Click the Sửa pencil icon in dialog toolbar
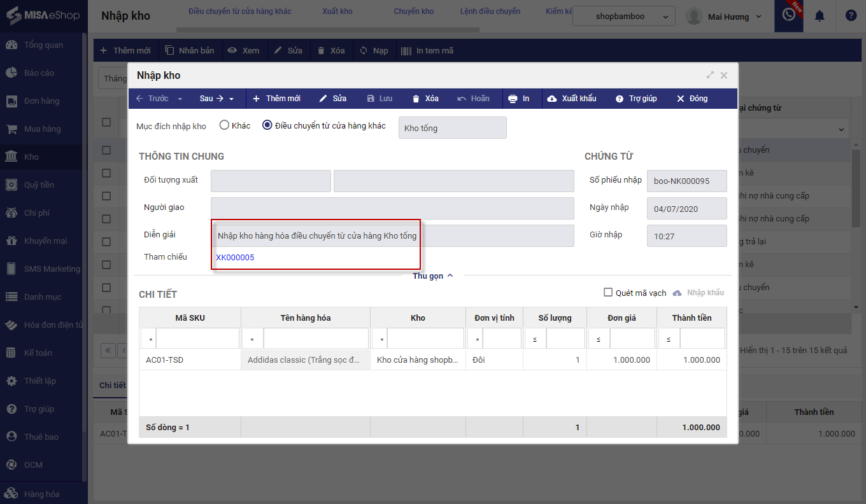866x504 pixels. tap(323, 99)
